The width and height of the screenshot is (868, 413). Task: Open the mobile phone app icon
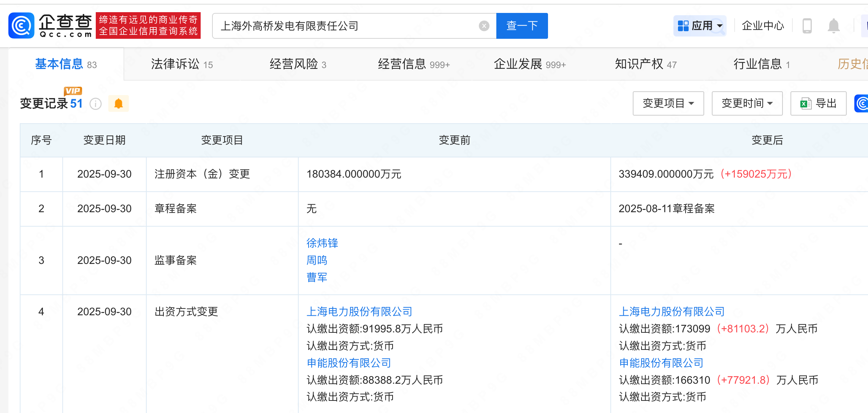tap(807, 26)
